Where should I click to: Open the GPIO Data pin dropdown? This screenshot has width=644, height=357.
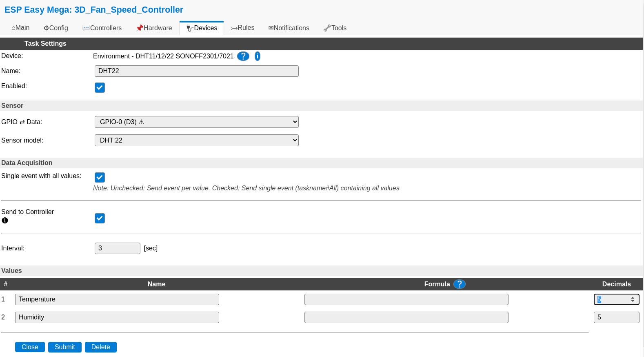click(197, 122)
